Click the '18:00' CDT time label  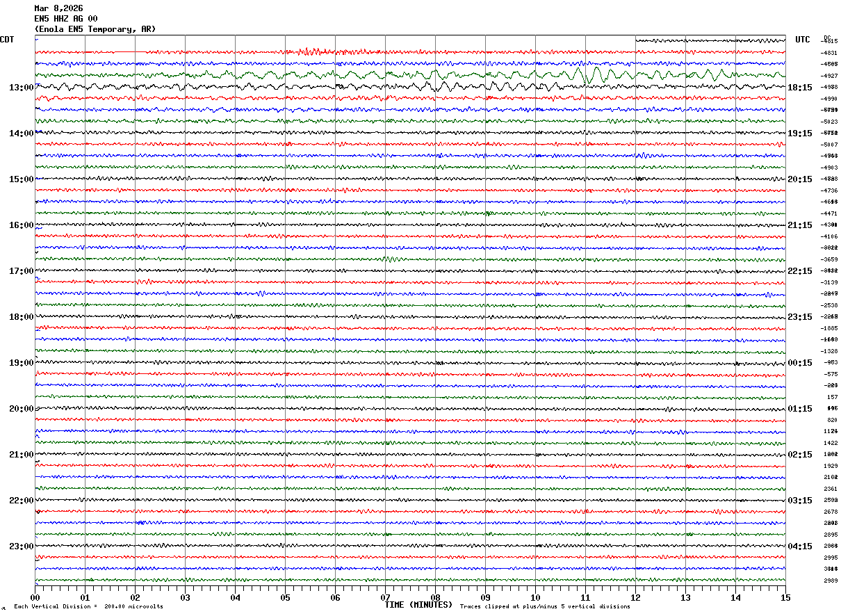click(22, 317)
